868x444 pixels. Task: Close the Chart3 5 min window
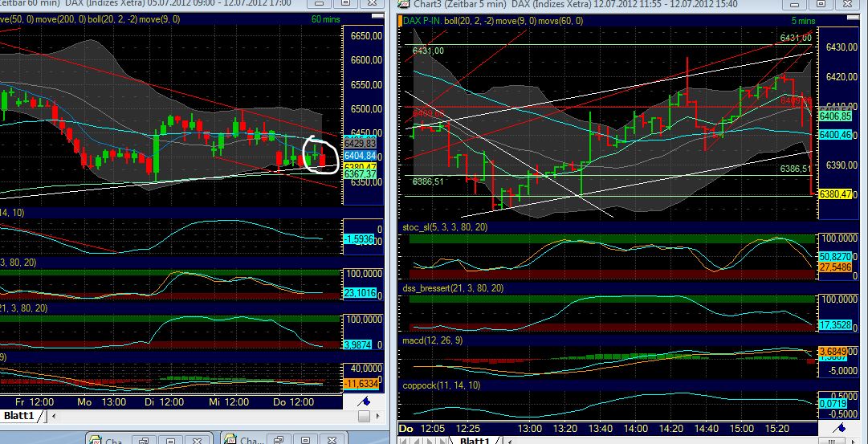pos(846,3)
